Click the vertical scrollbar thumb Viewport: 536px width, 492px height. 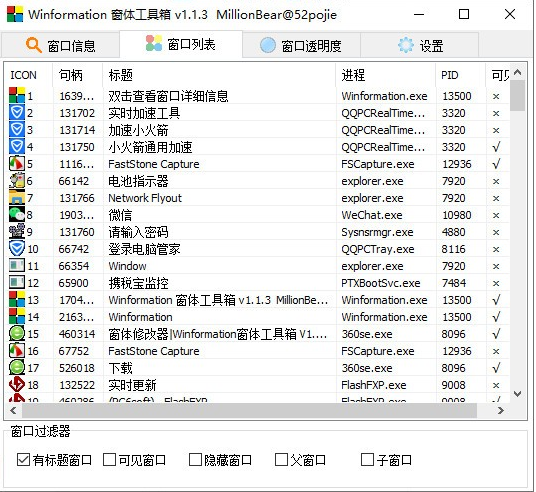518,96
